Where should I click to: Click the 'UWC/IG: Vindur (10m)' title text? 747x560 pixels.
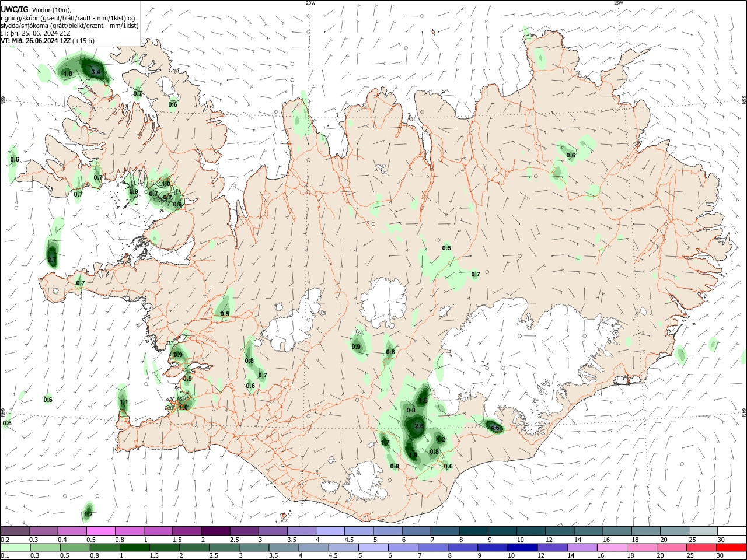pos(36,9)
